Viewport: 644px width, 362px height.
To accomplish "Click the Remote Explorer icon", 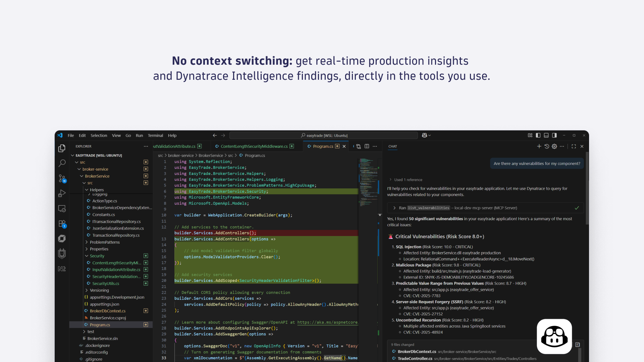I will pyautogui.click(x=62, y=208).
